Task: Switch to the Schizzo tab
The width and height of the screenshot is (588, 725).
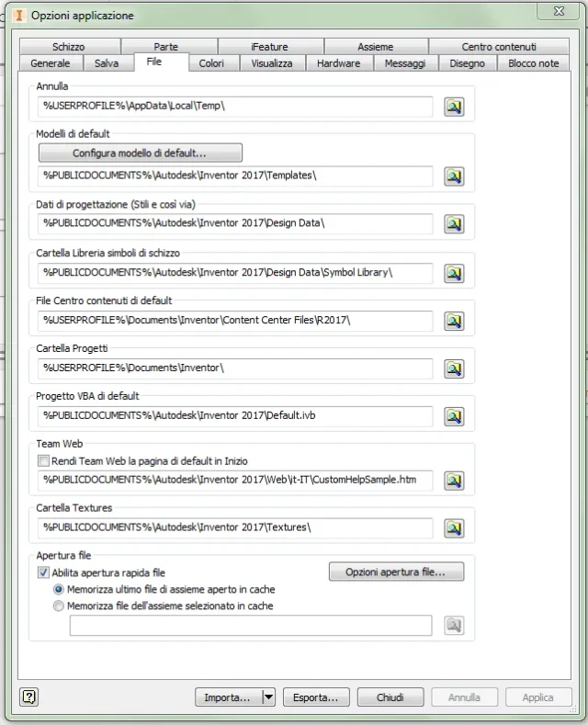Action: (68, 47)
